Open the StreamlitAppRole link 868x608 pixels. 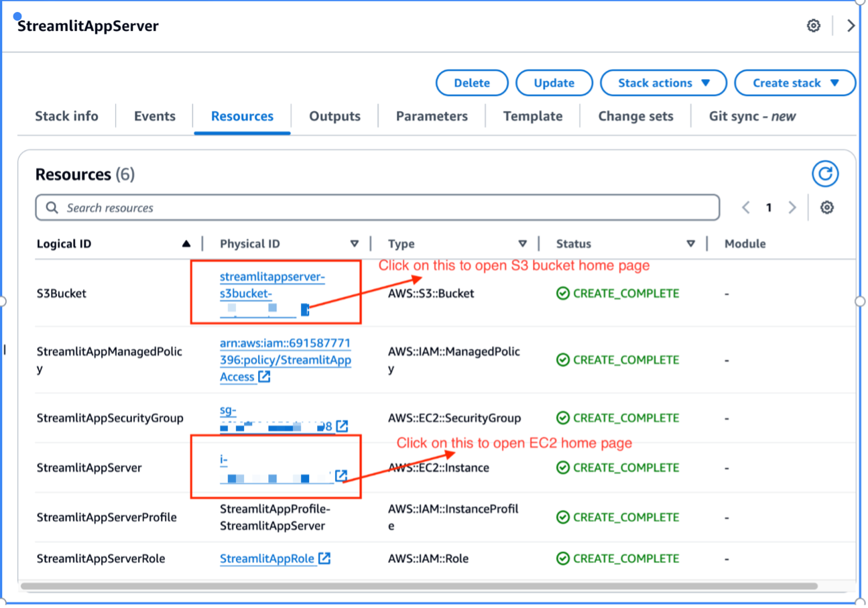[267, 558]
